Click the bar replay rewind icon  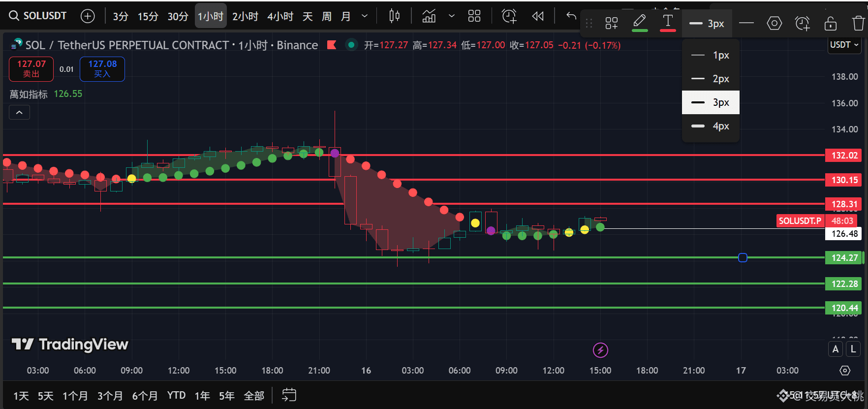538,16
